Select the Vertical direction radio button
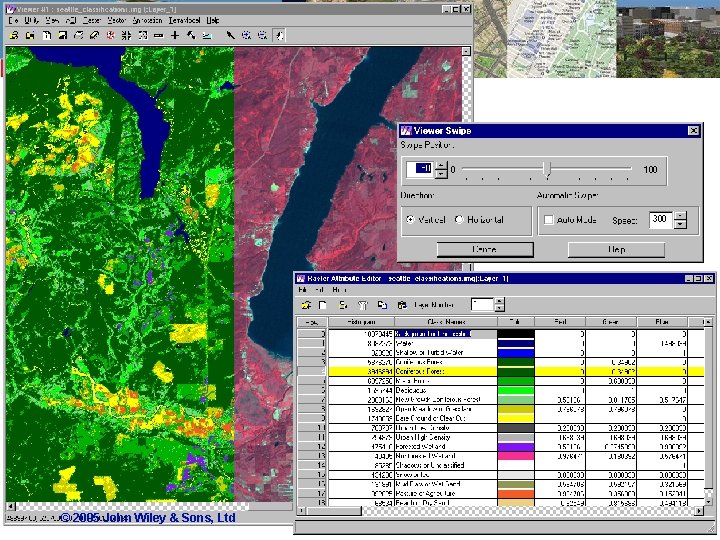 pos(410,220)
